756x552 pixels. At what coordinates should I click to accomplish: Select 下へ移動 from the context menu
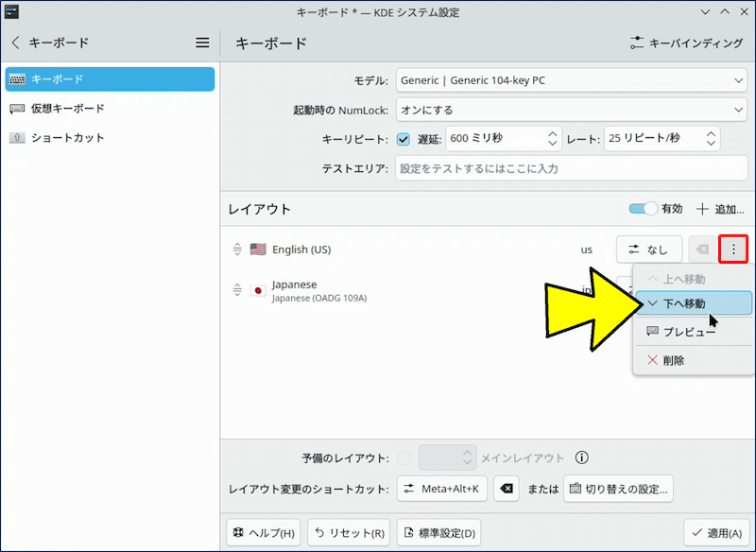(693, 303)
